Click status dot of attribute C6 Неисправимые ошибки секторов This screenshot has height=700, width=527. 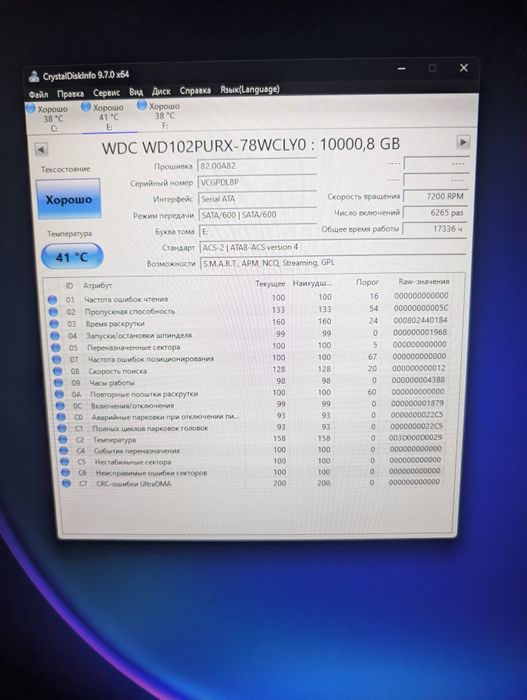(66, 473)
